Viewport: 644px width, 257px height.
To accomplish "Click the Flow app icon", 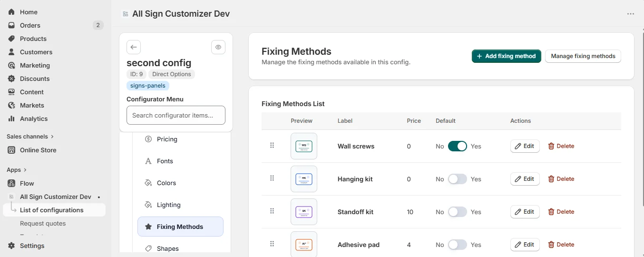I will pyautogui.click(x=11, y=183).
